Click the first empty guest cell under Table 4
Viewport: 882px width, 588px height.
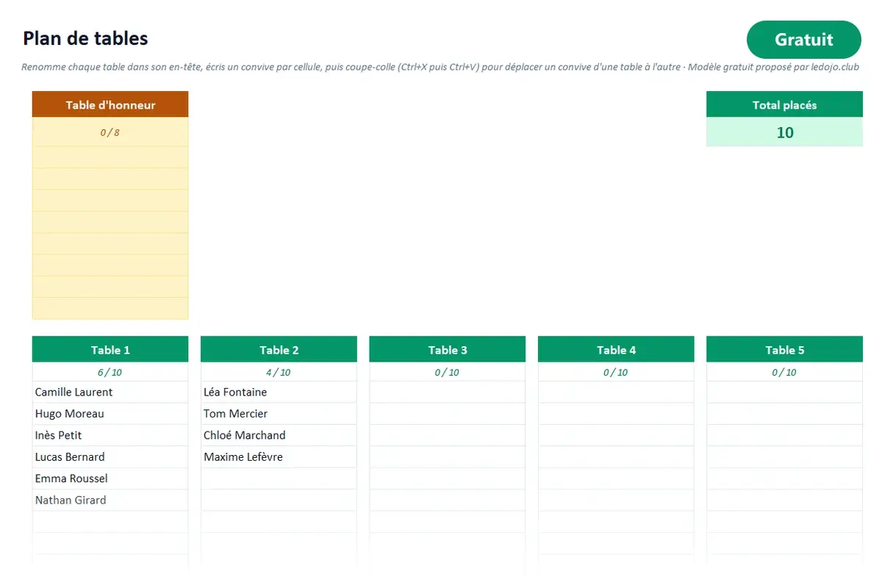pyautogui.click(x=616, y=392)
